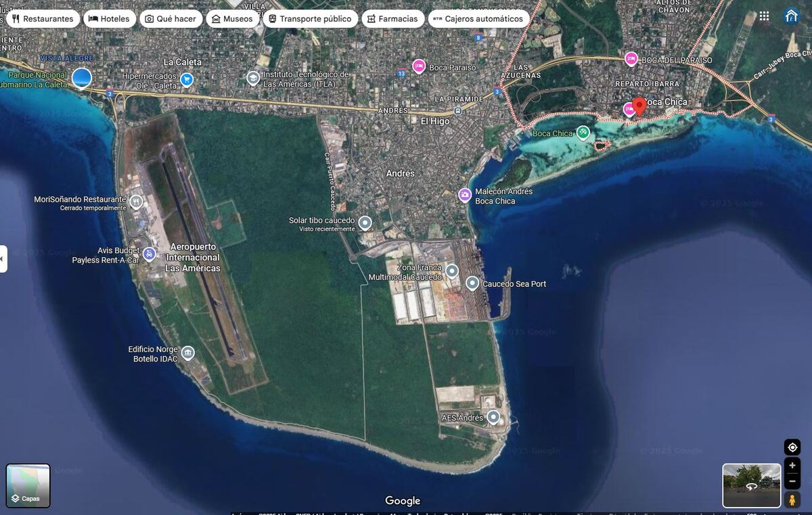Open the Instituto Tecnológico de Las Américas marker
The height and width of the screenshot is (515, 812).
pyautogui.click(x=253, y=79)
